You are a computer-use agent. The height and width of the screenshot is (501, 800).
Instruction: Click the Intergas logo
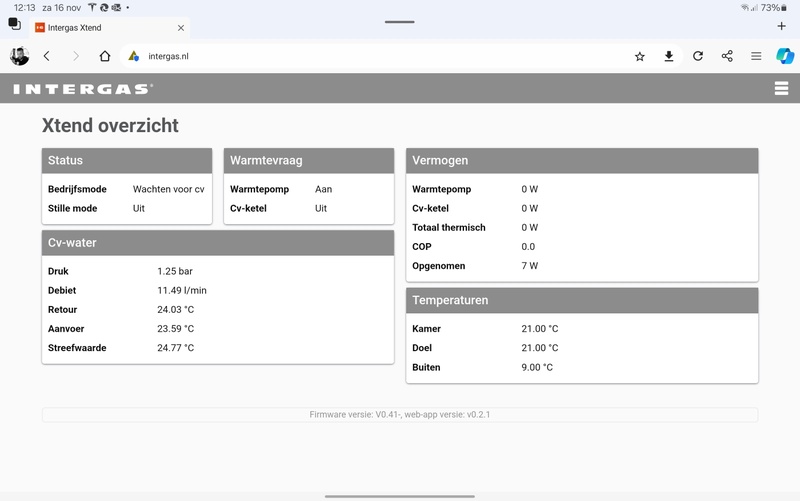click(83, 89)
